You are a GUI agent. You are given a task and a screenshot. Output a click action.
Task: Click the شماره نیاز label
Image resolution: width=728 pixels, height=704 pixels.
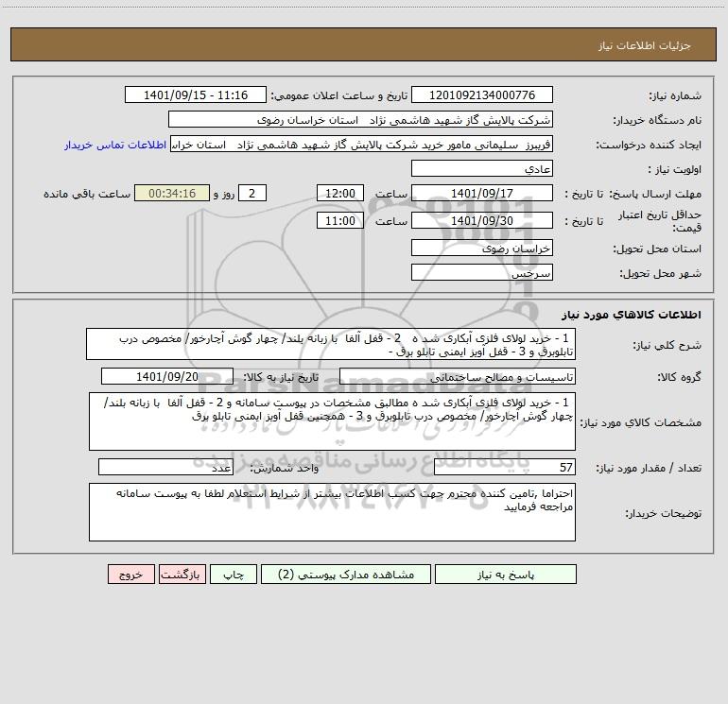click(675, 95)
